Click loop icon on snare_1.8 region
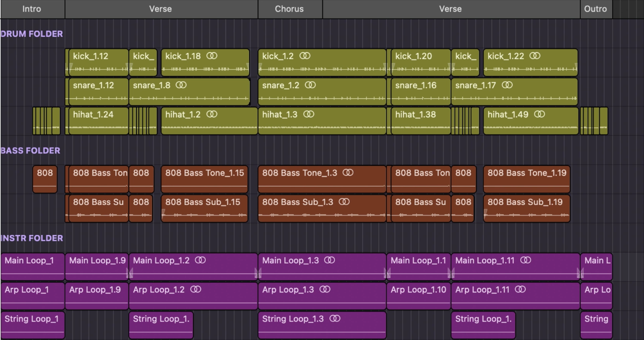The height and width of the screenshot is (340, 644). [181, 85]
